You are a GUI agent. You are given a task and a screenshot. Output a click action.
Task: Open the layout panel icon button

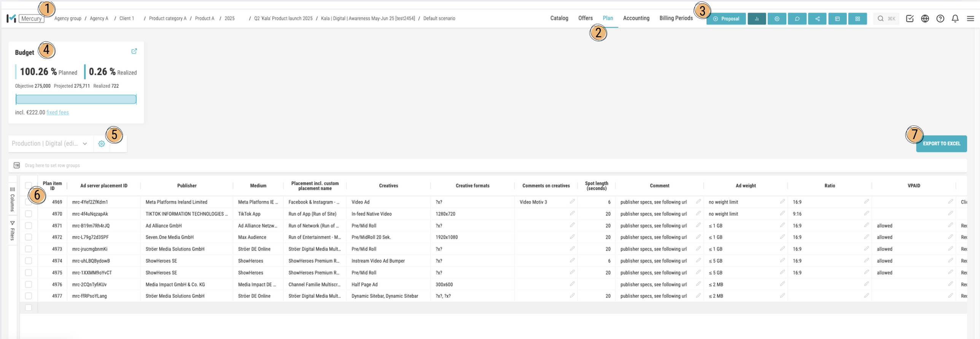point(837,19)
